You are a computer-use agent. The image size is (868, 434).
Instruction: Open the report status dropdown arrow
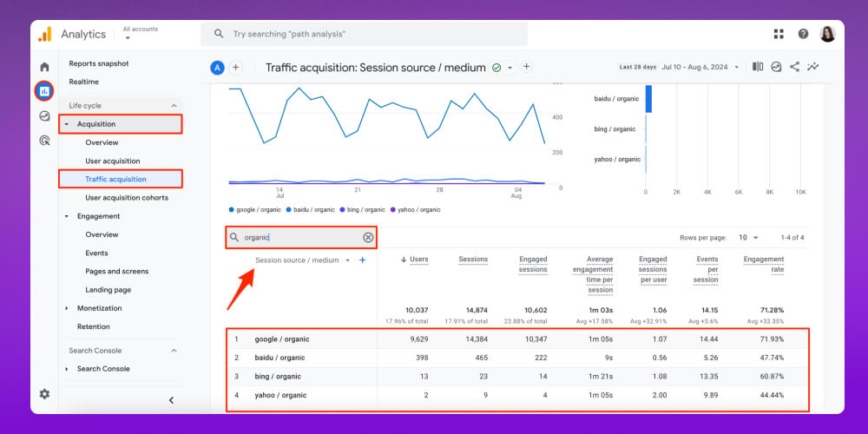(510, 68)
